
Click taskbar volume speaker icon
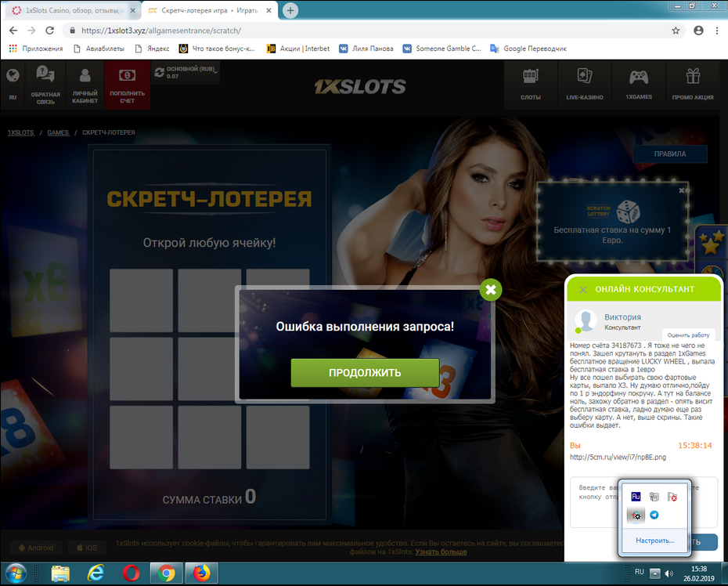pos(669,573)
